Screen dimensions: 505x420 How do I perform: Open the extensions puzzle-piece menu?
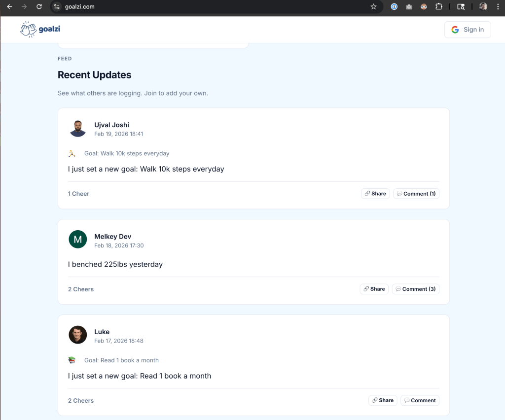[438, 6]
